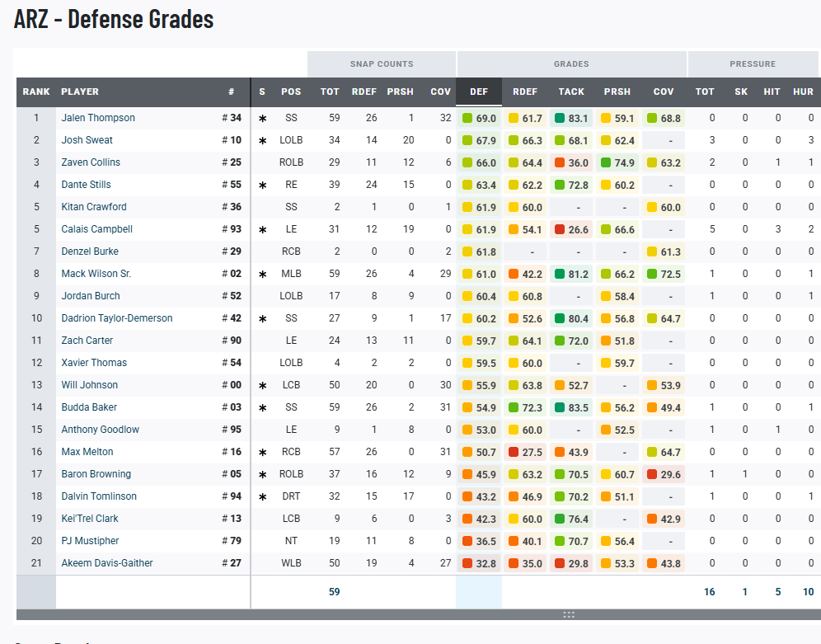Click Baron Browning's red 29.6 COV grade indicator
Screen dimensions: 821x644
652,474
